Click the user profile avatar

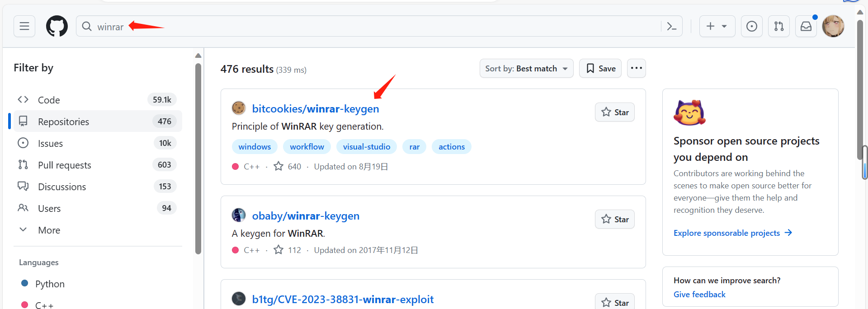pyautogui.click(x=833, y=26)
